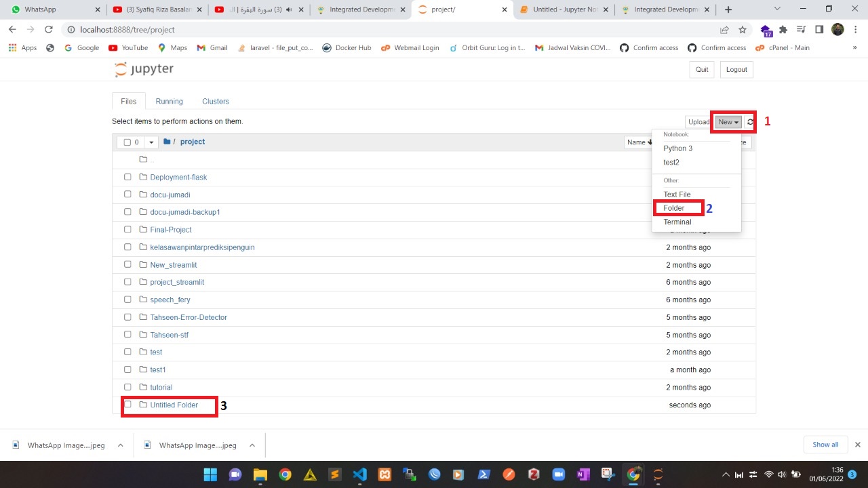Choose Python 3 from New menu
Screen dimensions: 868x488
[678, 148]
